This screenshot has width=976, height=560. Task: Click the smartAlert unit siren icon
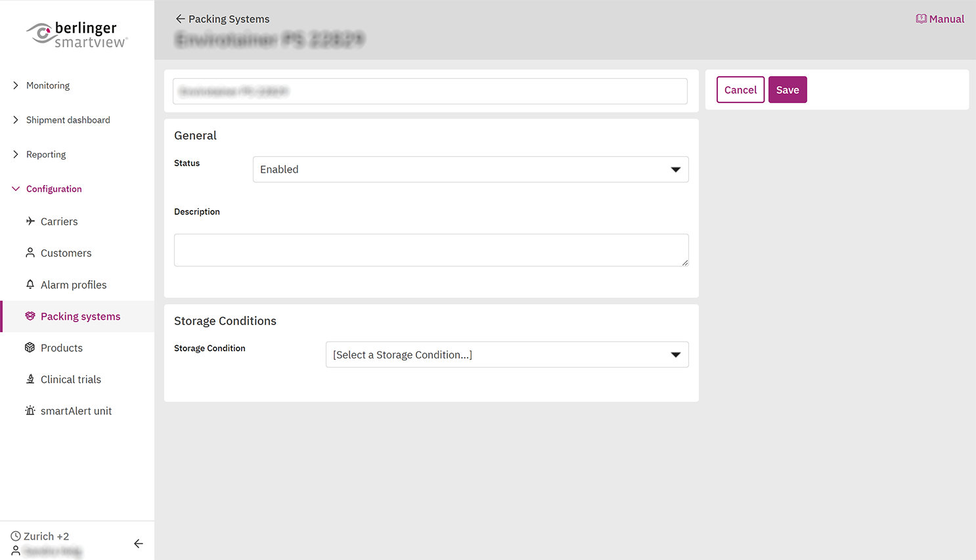[x=30, y=410]
